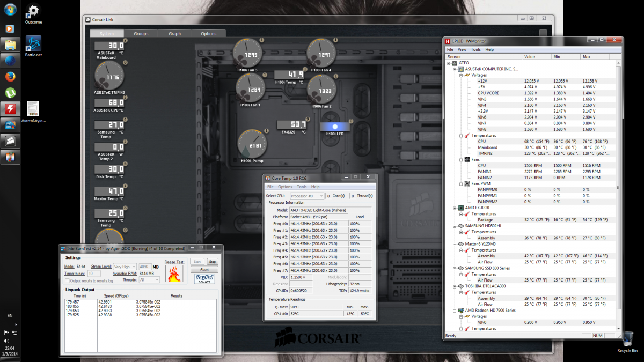Enable Output results to results.log checkbox

[67, 280]
